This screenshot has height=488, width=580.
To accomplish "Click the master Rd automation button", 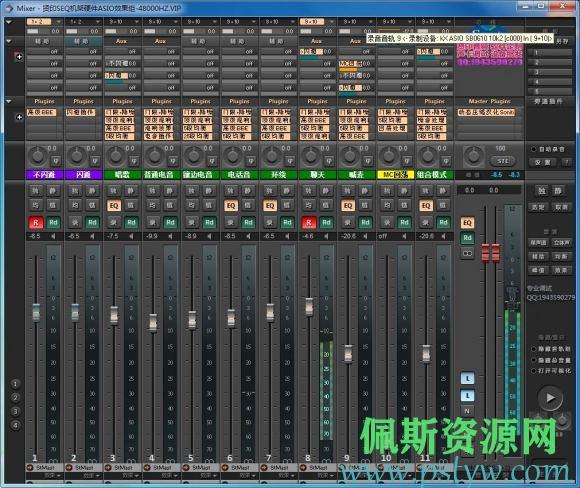I will [468, 238].
